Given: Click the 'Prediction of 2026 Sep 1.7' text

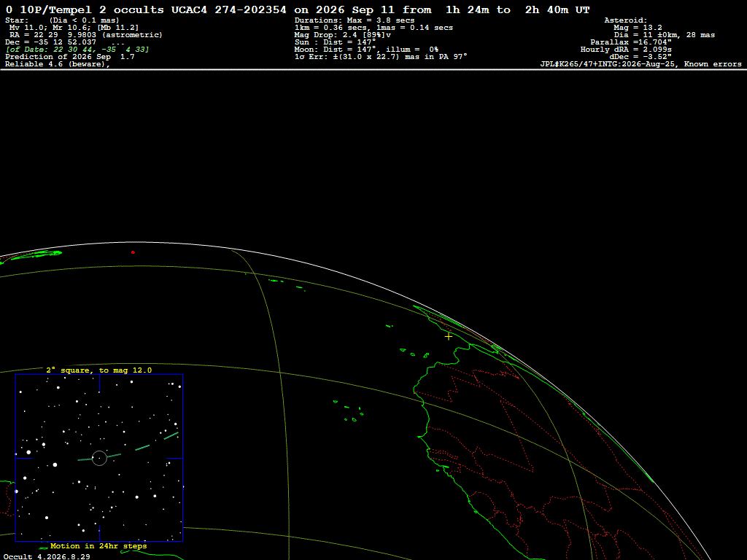Looking at the screenshot, I should coord(69,57).
